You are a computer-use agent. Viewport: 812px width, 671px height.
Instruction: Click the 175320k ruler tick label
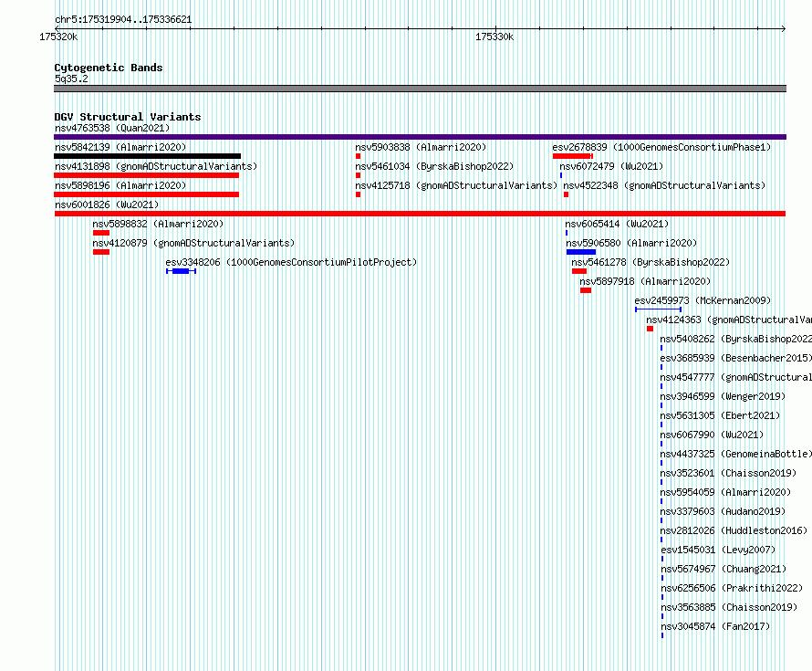(x=58, y=37)
